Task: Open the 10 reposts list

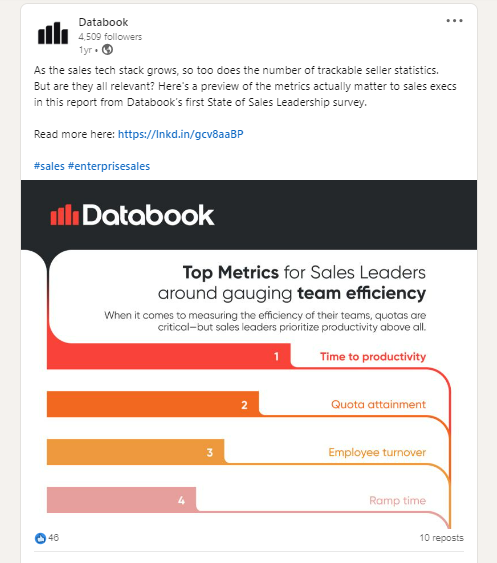Action: [442, 538]
